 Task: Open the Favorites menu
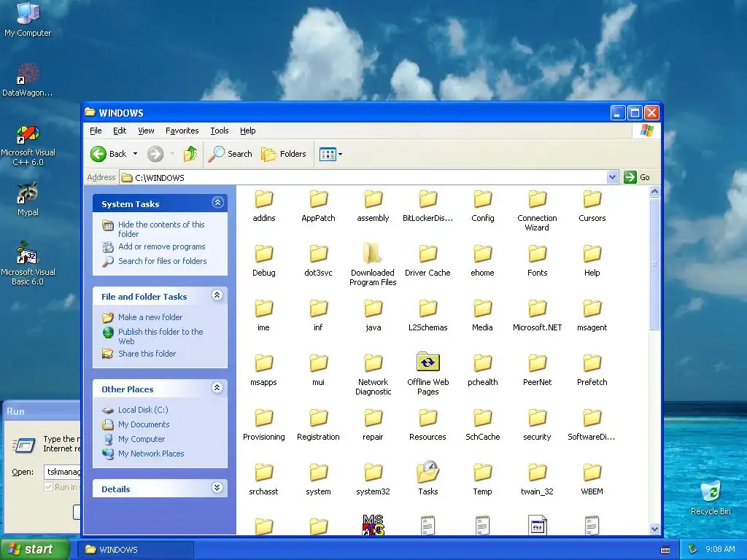(x=182, y=131)
